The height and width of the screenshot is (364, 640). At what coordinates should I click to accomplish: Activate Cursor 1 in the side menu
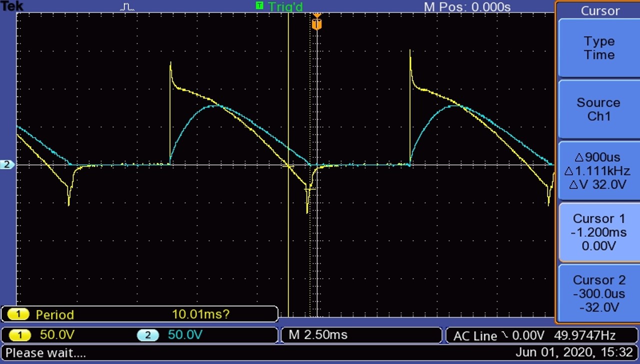pos(598,232)
